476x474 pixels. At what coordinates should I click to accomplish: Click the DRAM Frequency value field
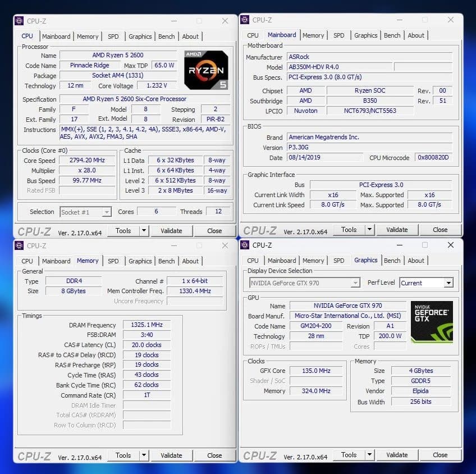click(147, 324)
